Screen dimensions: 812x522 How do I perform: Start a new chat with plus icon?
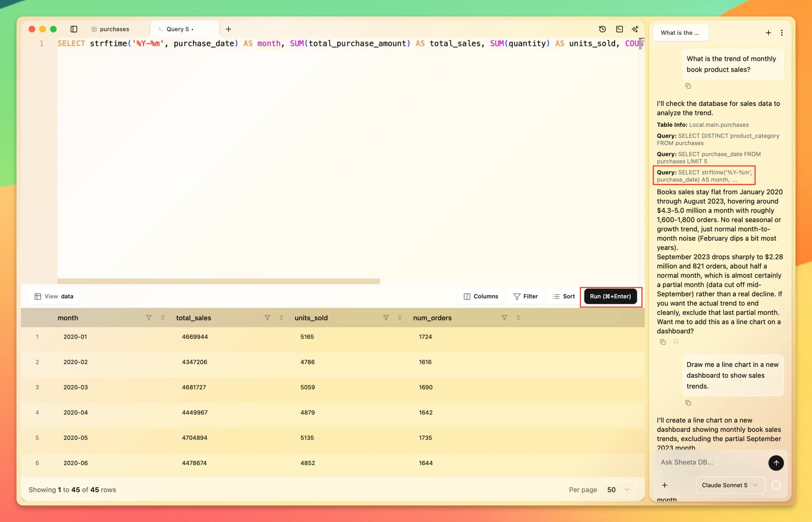tap(768, 33)
